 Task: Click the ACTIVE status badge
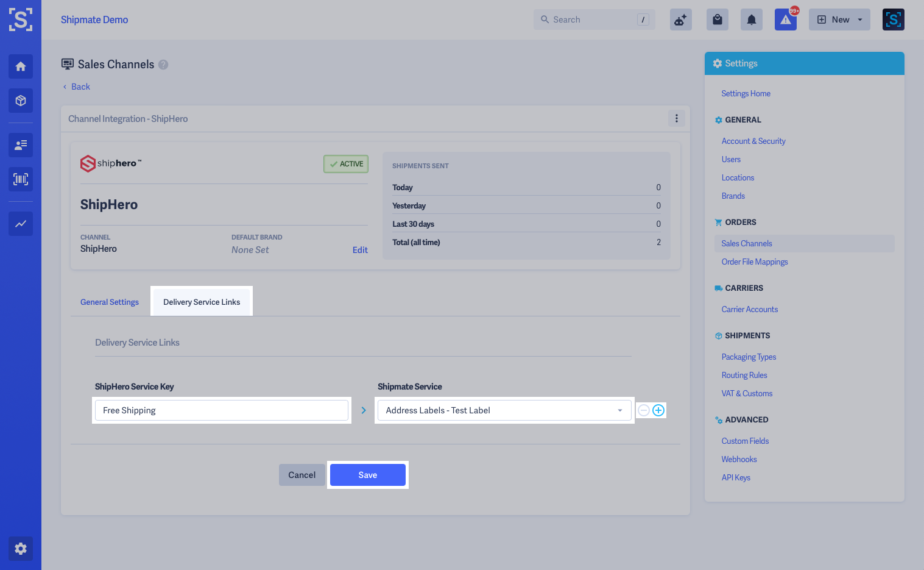point(346,164)
